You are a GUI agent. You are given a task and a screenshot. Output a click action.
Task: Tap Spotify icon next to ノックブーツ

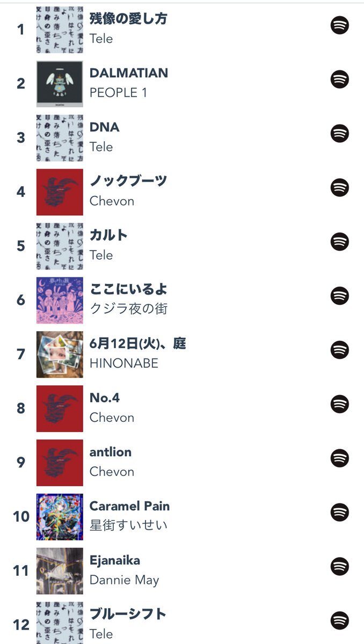(339, 187)
